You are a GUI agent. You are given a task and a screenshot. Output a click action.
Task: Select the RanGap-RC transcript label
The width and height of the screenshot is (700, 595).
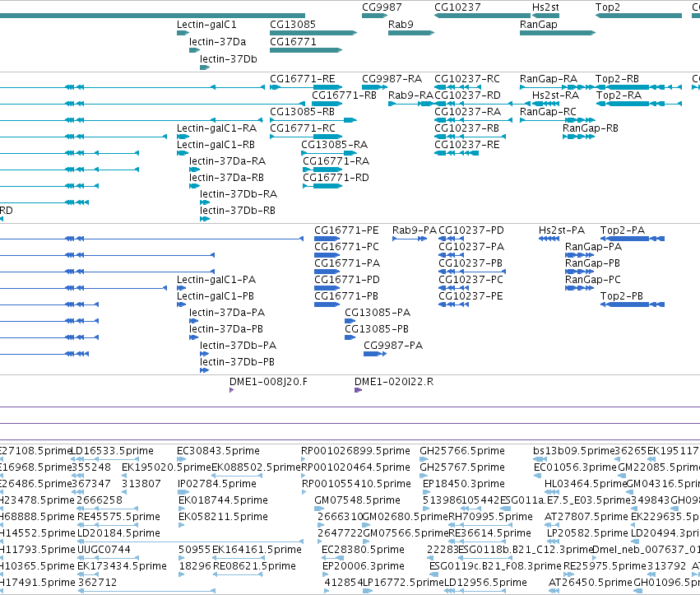tap(548, 112)
